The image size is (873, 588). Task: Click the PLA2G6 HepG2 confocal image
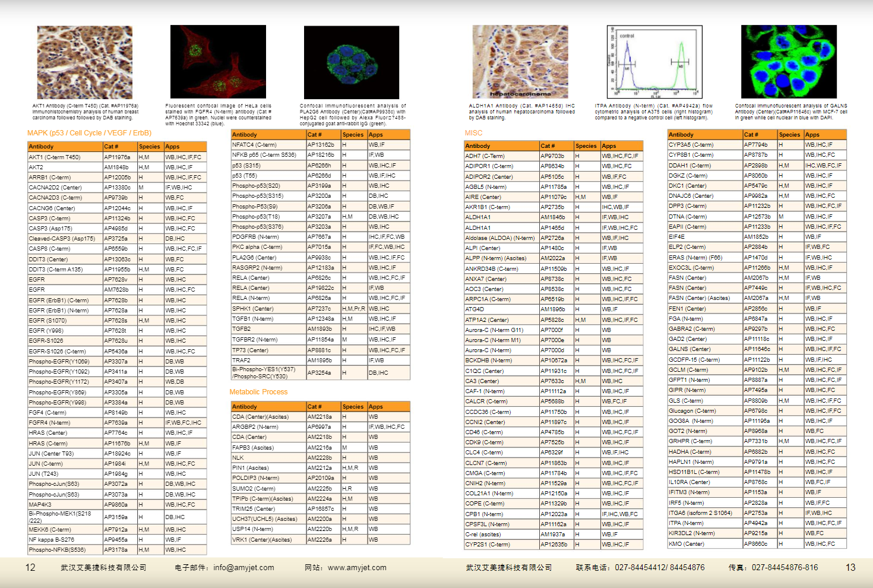(351, 62)
